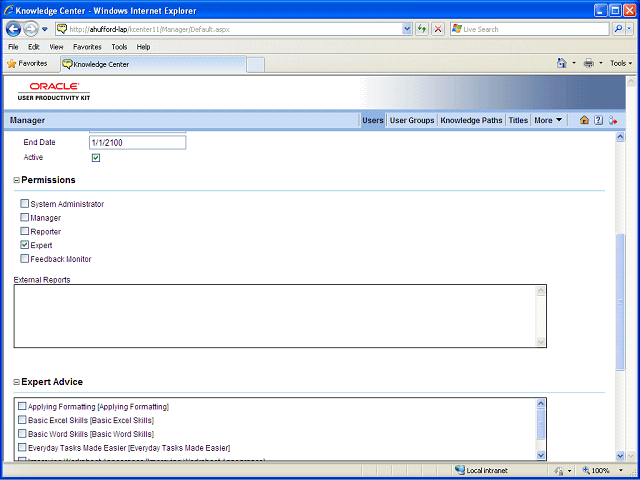Click the 100% zoom level button
This screenshot has height=480, width=640.
(x=596, y=471)
